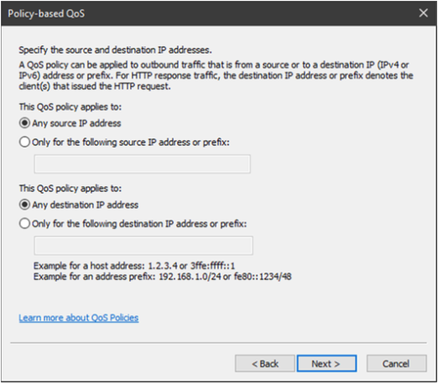This screenshot has width=438, height=384.
Task: Proceed with the Next button
Action: [327, 363]
